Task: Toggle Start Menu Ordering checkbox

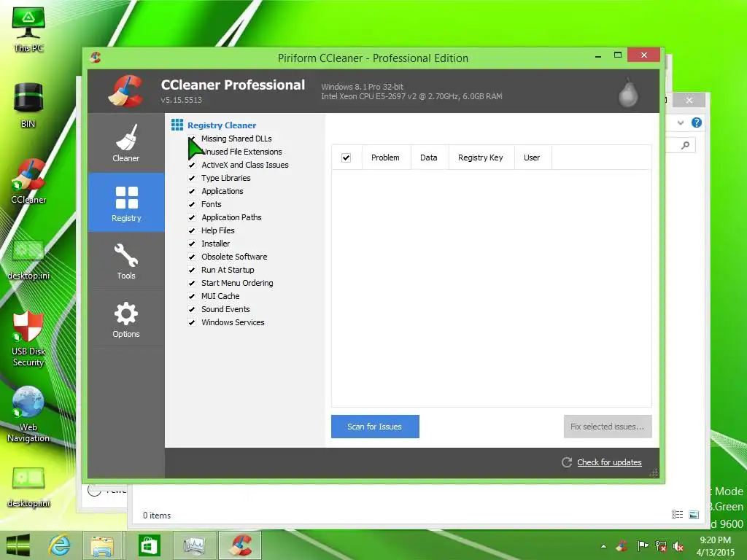Action: click(192, 283)
